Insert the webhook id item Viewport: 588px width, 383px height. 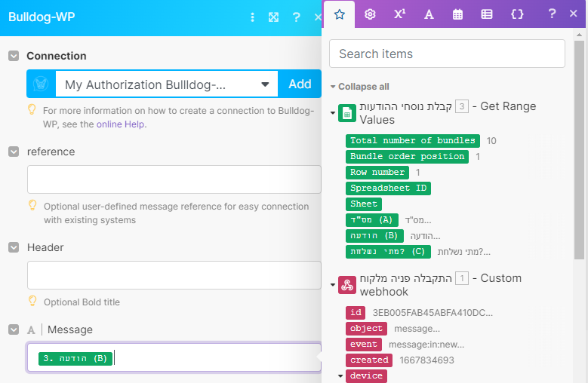tap(356, 313)
